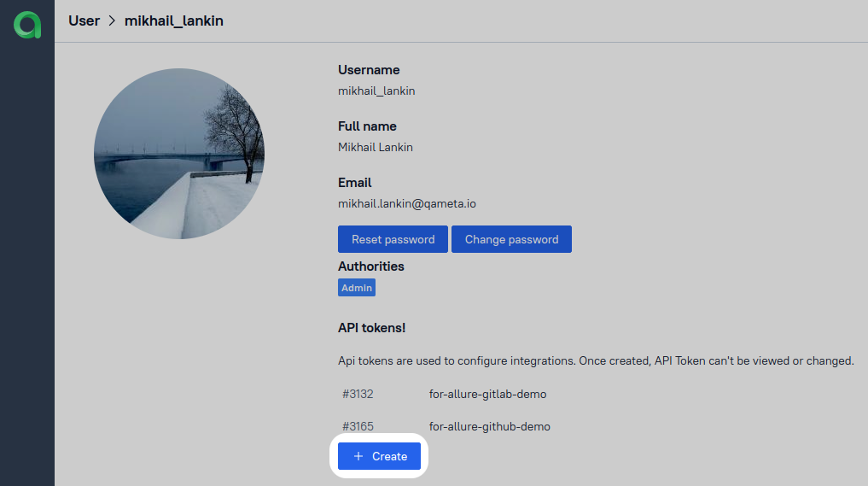Screen dimensions: 868x486
Task: Select the mikhail_lankin breadcrumb title
Action: tap(173, 20)
